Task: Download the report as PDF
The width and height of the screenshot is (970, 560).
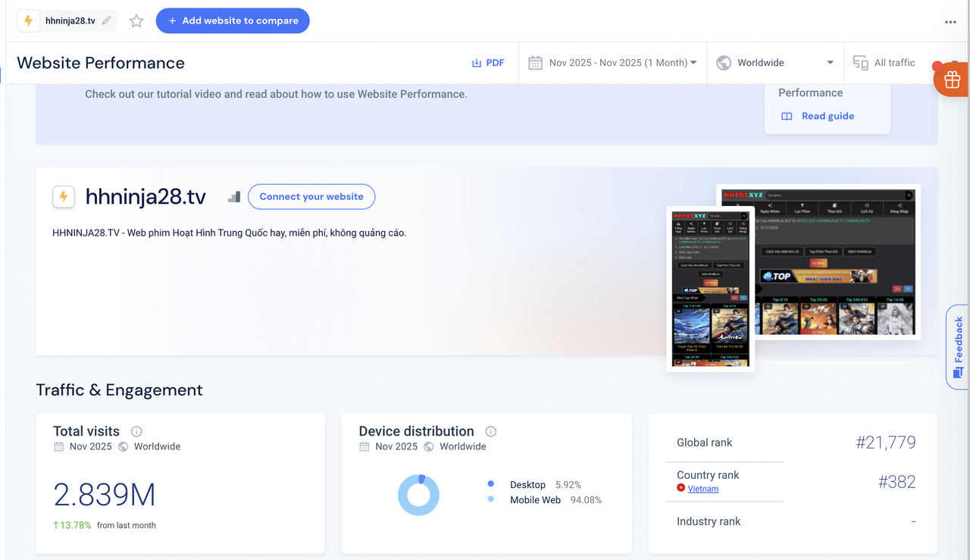Action: click(x=488, y=63)
